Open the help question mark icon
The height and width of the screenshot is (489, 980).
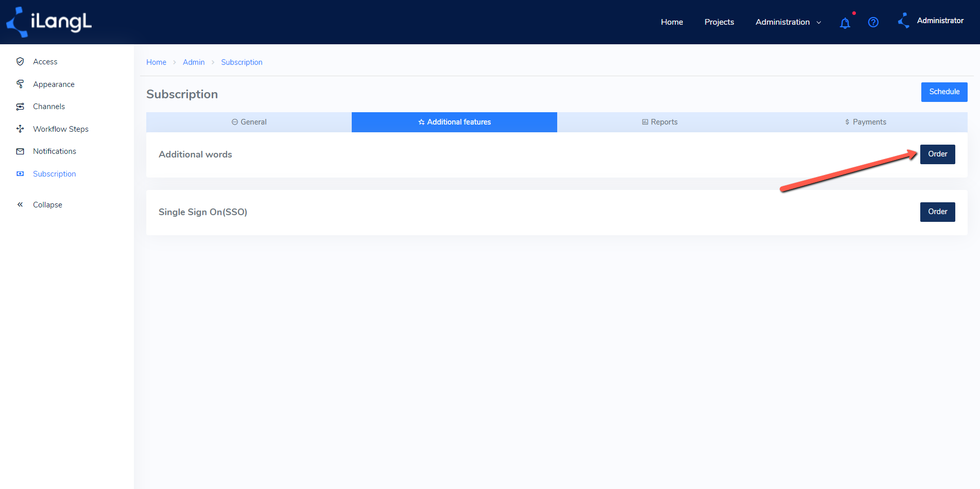(x=873, y=22)
